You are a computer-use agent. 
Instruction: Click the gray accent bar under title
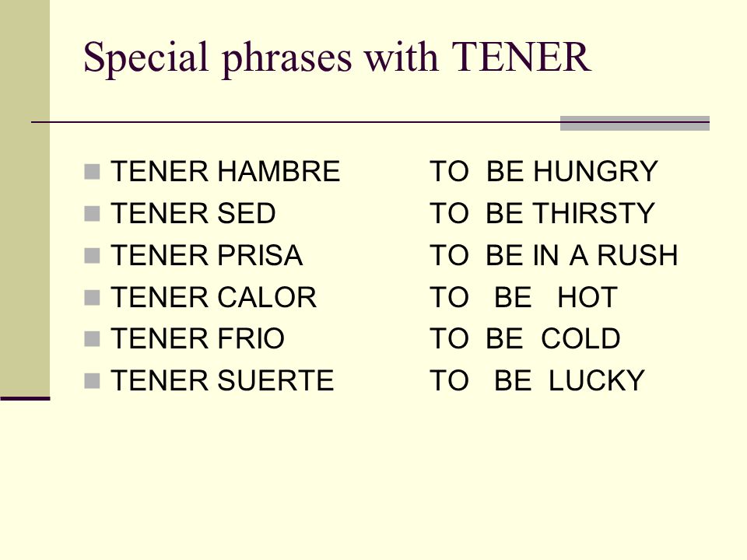[635, 123]
